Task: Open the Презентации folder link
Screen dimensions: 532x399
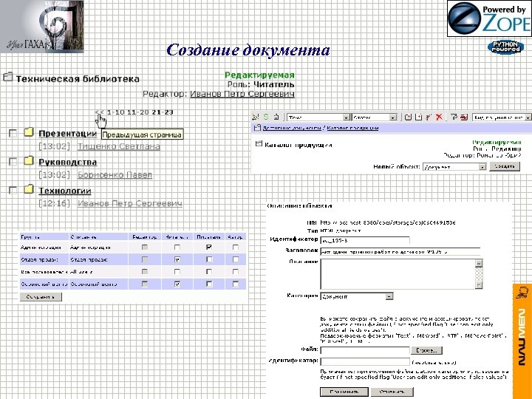Action: pyautogui.click(x=67, y=133)
